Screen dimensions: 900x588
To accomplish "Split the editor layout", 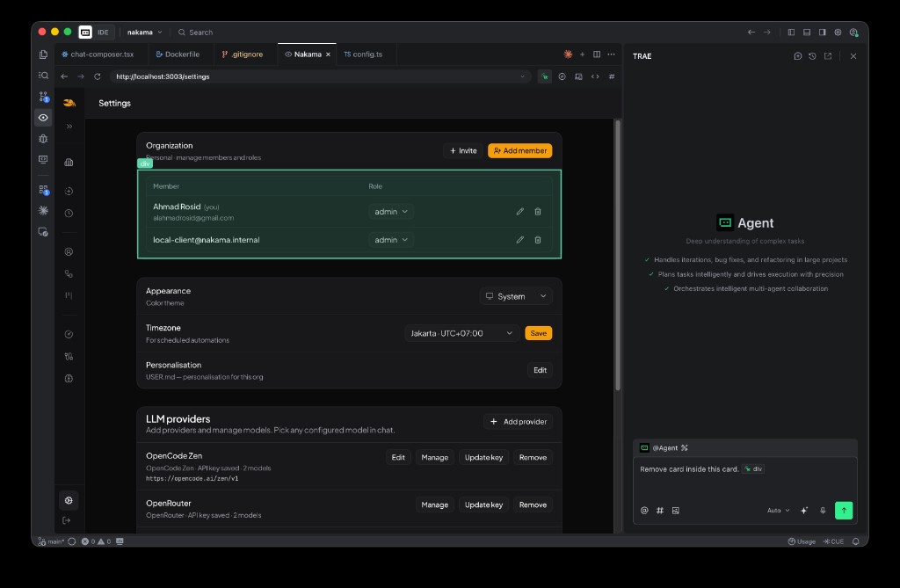I will [x=597, y=54].
